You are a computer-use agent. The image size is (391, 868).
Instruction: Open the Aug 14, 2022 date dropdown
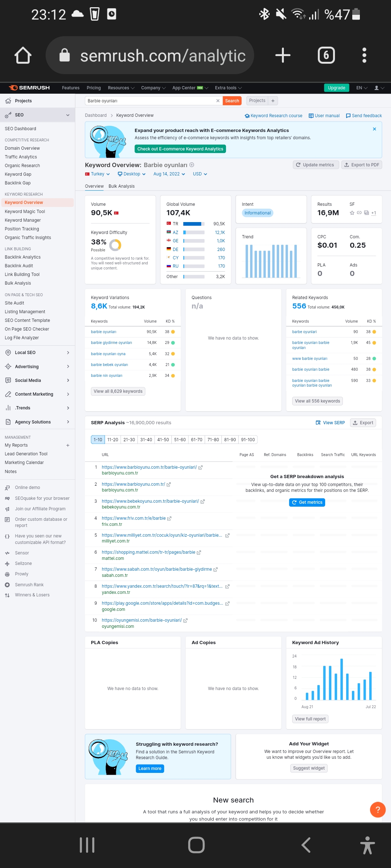169,174
